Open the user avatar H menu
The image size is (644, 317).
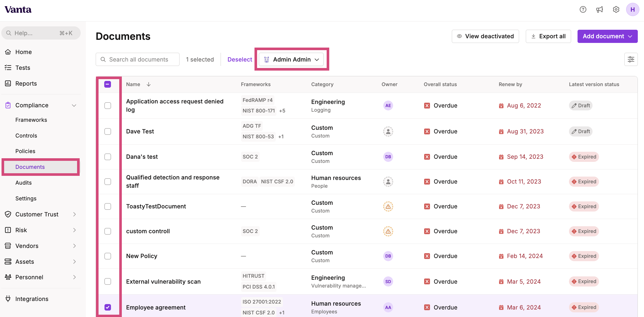[x=633, y=10]
